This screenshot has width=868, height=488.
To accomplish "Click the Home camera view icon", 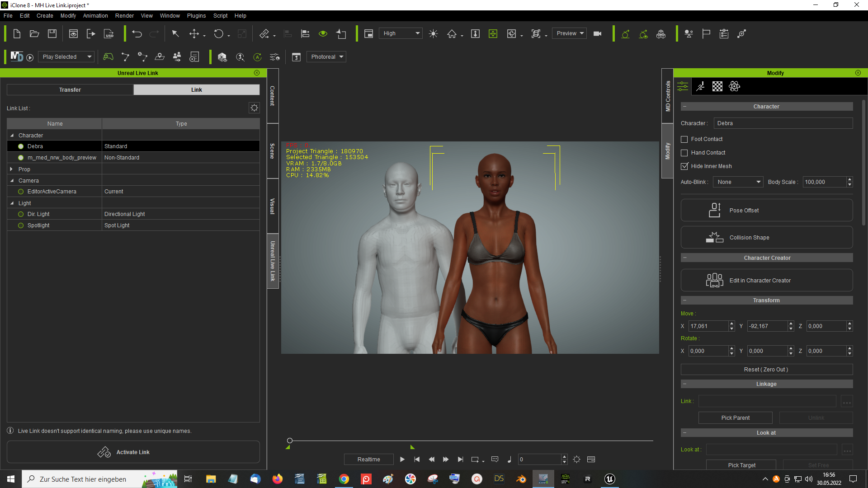I will (452, 33).
